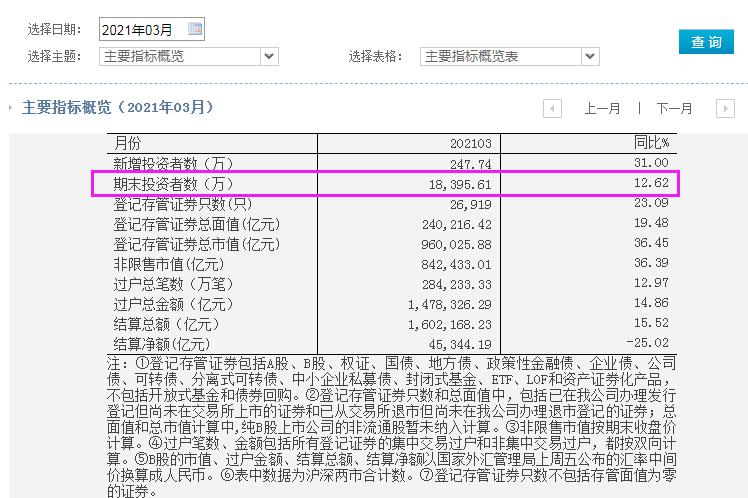Go to 上一月 link
This screenshot has width=748, height=498.
pyautogui.click(x=603, y=108)
